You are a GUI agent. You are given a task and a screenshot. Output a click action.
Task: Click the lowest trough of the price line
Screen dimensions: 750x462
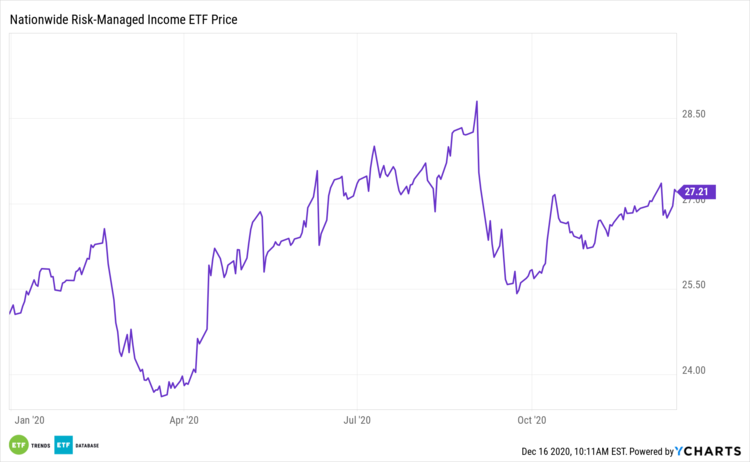[162, 396]
